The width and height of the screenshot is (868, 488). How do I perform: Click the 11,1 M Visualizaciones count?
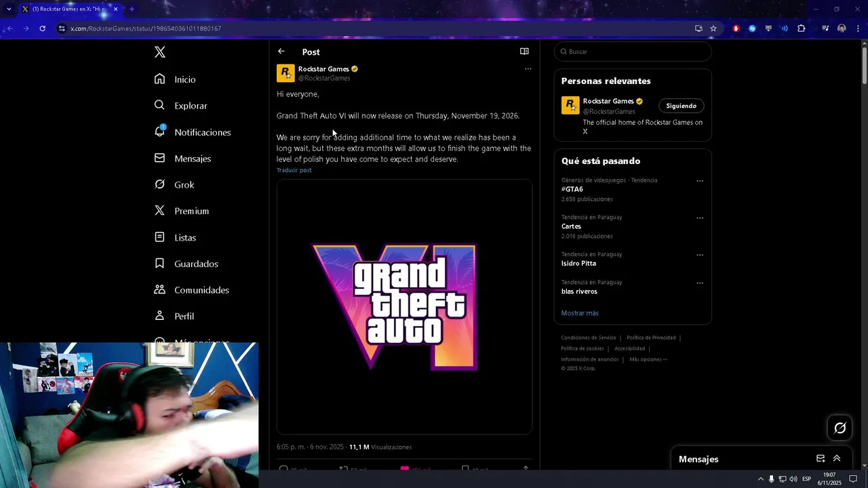[x=380, y=447]
